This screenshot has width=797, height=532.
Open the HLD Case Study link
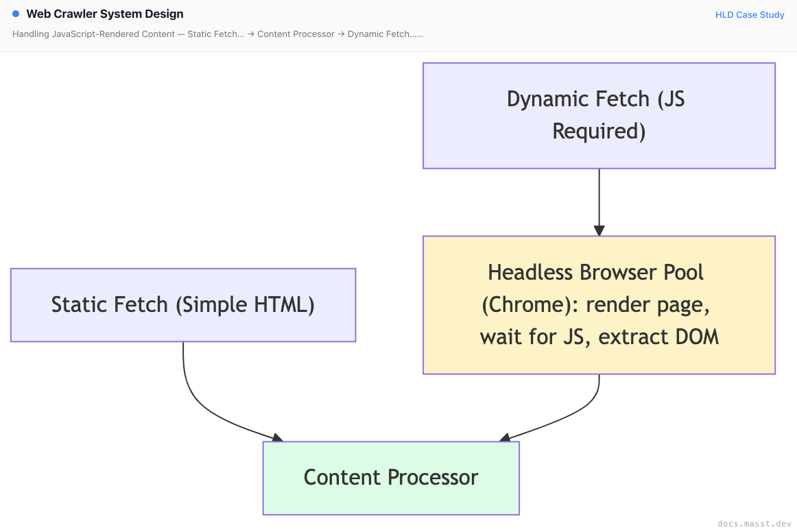pyautogui.click(x=750, y=14)
